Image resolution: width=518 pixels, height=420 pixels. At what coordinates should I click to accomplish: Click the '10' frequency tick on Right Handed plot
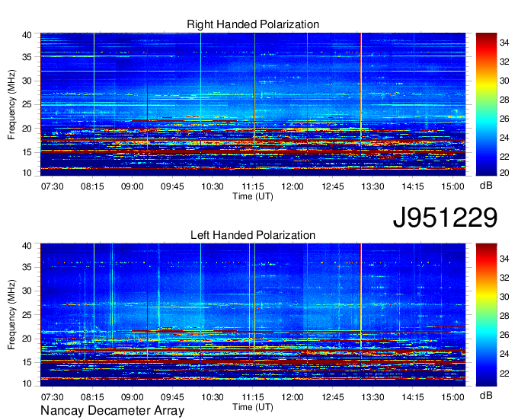coord(27,173)
